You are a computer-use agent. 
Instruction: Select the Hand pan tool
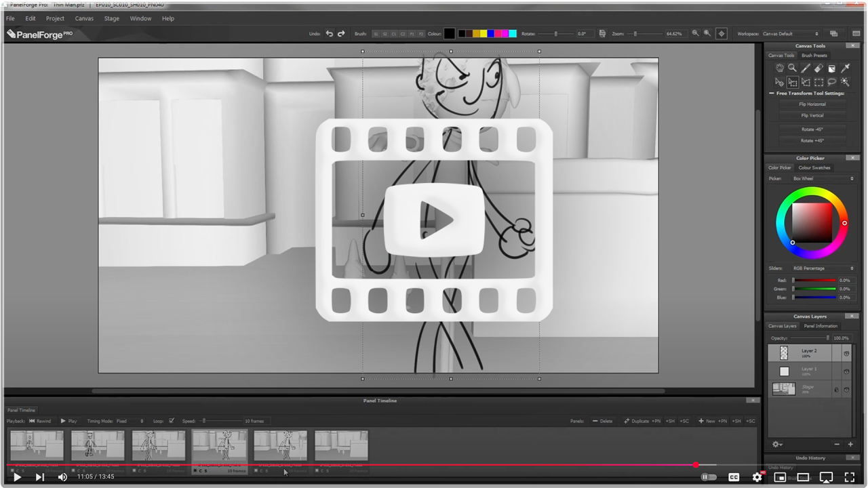coord(779,68)
